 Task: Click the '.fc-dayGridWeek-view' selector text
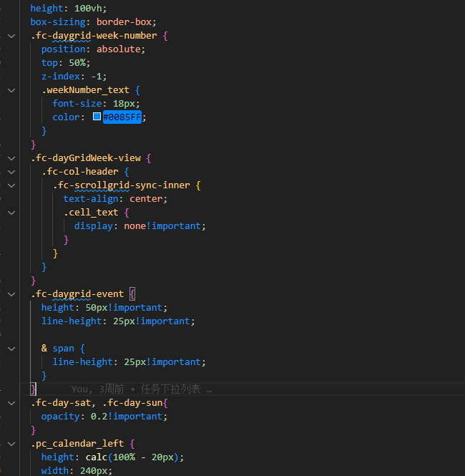point(86,158)
